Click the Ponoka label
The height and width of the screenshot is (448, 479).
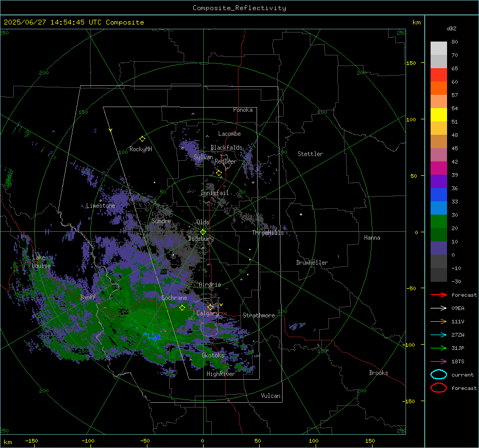pos(243,110)
